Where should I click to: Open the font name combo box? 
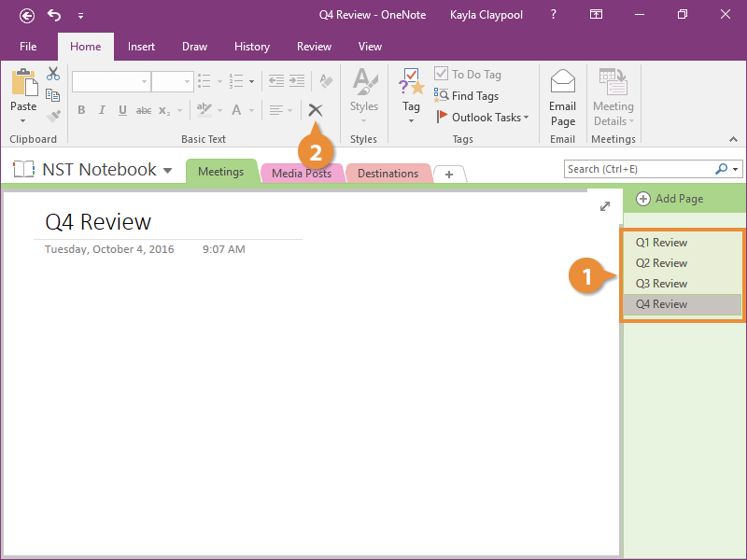111,81
